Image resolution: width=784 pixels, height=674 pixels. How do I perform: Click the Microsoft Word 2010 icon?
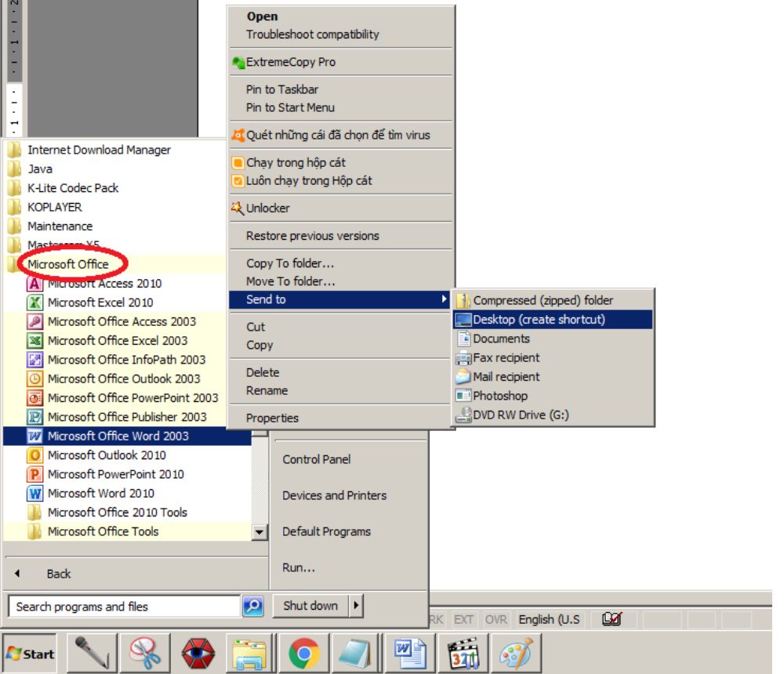[34, 494]
